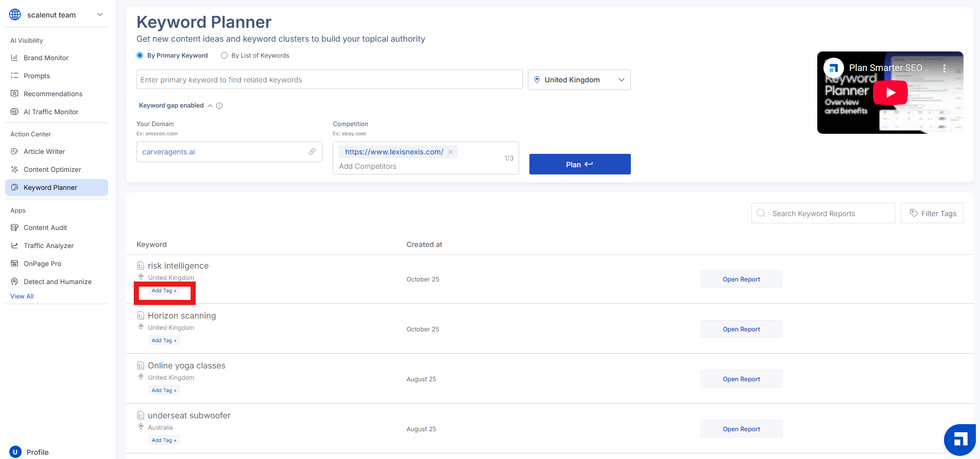Open the United Kingdom country dropdown
Screen dimensions: 980x459
coord(579,80)
